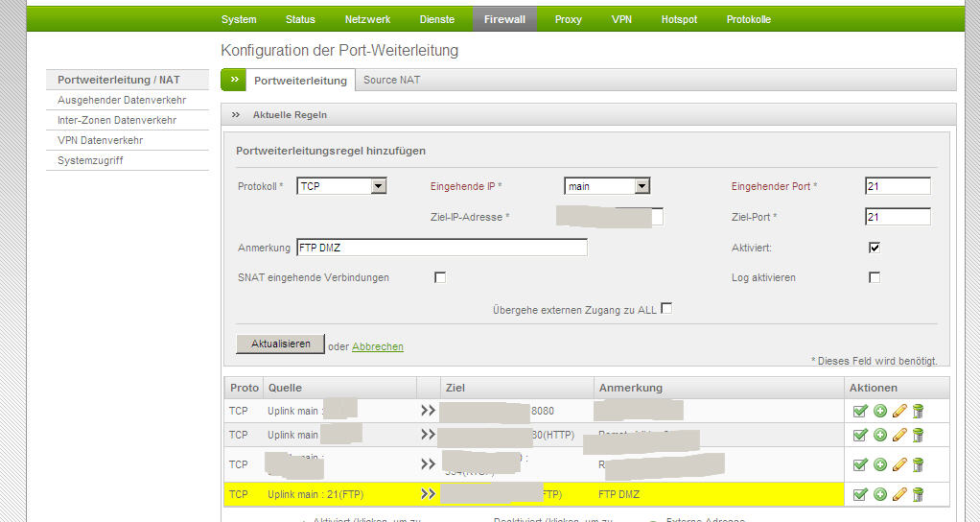Collapse the Aktuelle Regeln section
The image size is (980, 522).
click(x=236, y=115)
